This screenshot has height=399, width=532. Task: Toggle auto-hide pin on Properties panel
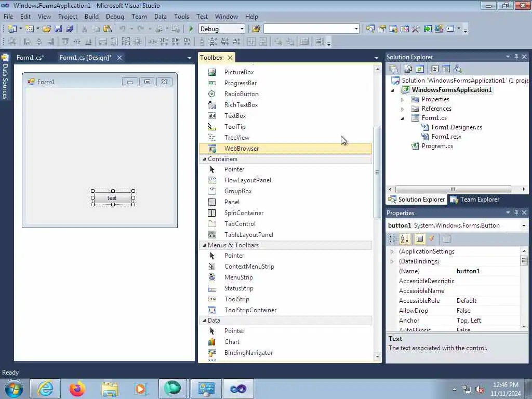516,212
